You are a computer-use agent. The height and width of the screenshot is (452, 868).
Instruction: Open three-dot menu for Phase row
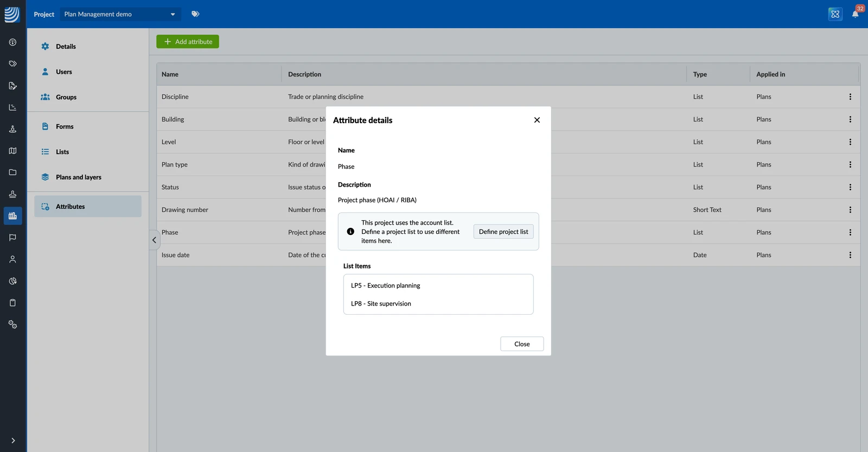pyautogui.click(x=850, y=232)
